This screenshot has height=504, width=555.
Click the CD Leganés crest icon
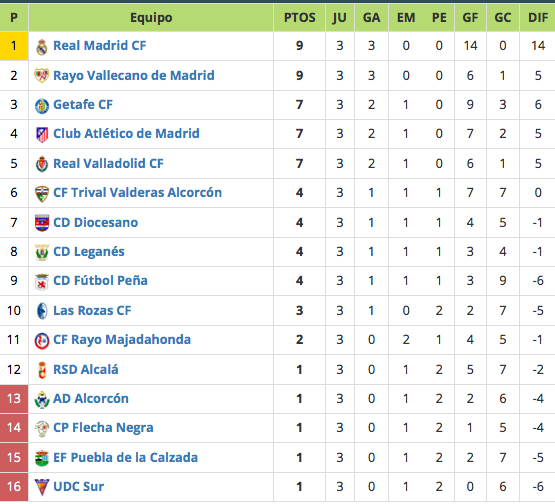click(x=42, y=253)
